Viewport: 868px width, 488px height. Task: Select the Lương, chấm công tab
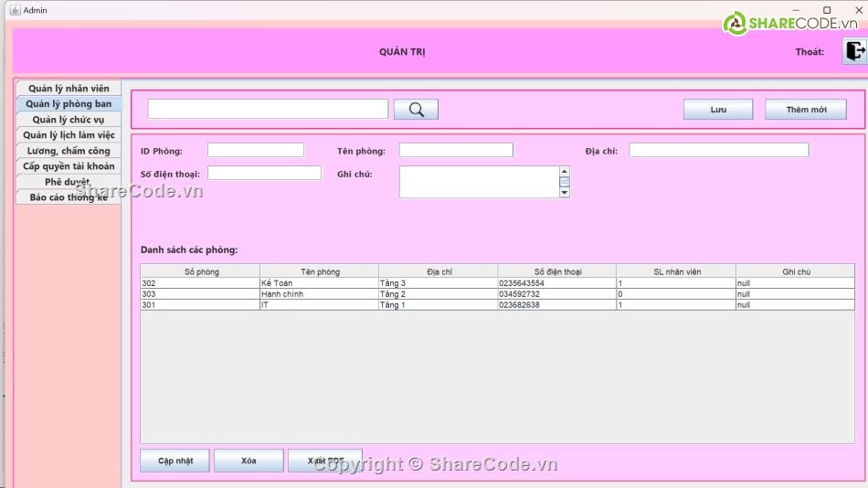tap(69, 151)
